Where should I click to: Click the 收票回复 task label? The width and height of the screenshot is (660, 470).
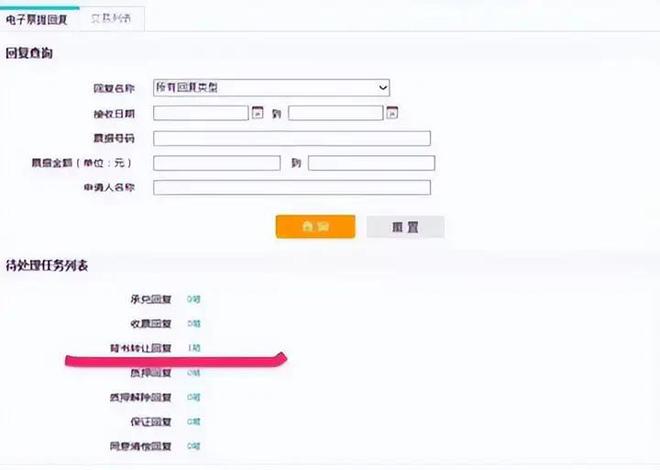click(x=151, y=324)
